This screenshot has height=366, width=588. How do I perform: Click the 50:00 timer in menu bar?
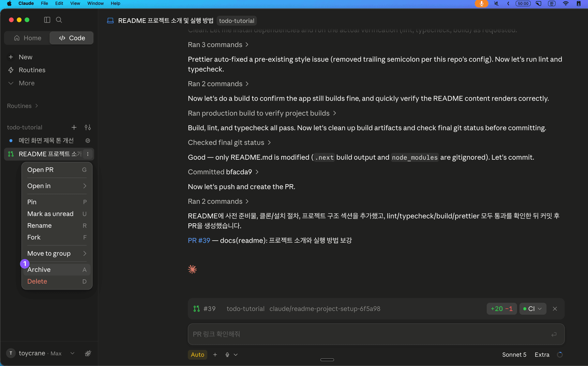(523, 3)
